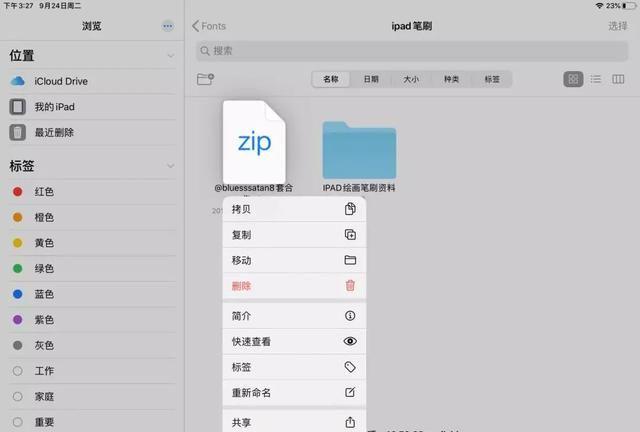Sort by 日期 tab
The height and width of the screenshot is (432, 640).
[371, 79]
